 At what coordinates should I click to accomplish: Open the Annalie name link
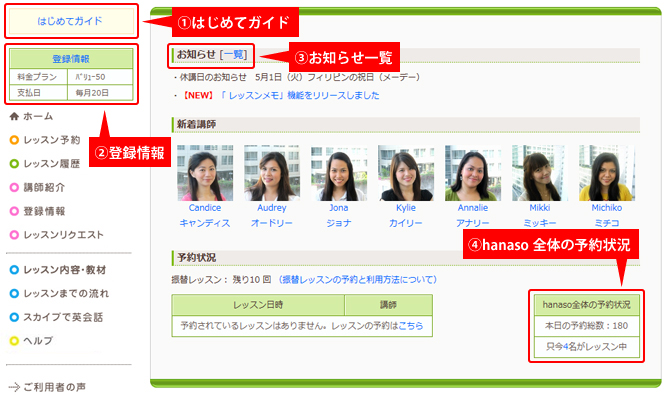473,208
